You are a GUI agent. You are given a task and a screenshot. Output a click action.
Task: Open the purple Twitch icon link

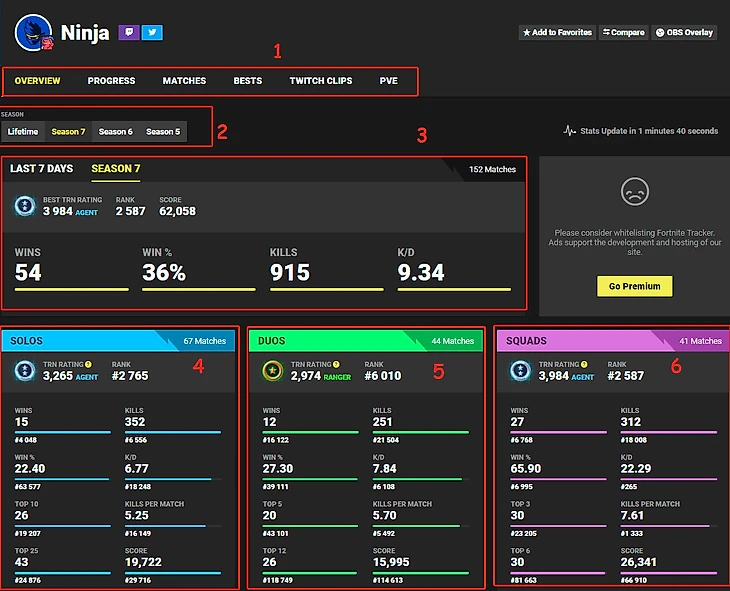(x=128, y=32)
